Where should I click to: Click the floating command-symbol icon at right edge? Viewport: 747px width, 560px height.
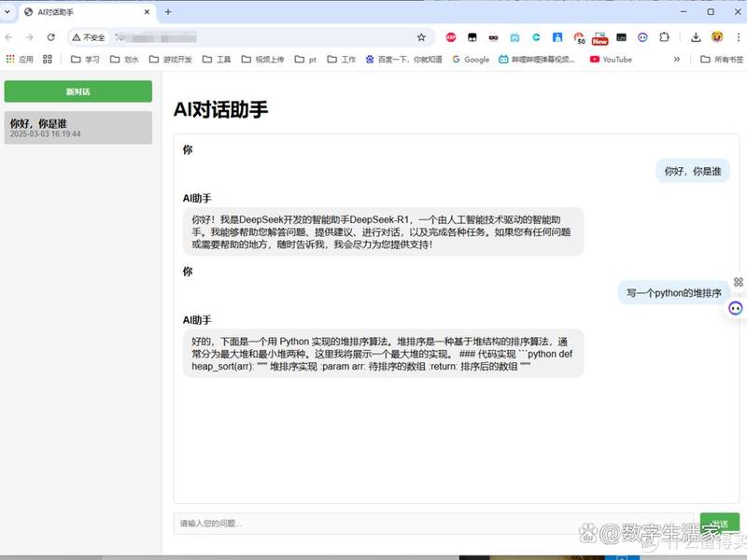738,282
